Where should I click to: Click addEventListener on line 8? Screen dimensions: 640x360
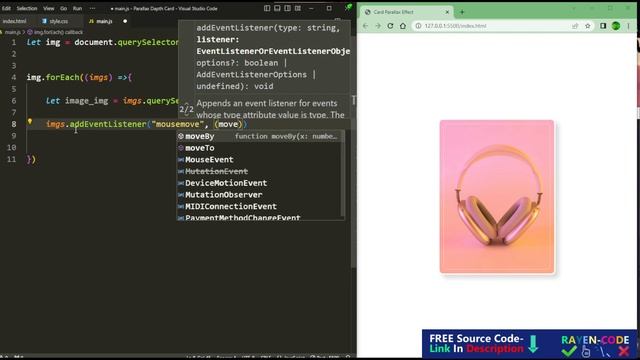point(108,124)
